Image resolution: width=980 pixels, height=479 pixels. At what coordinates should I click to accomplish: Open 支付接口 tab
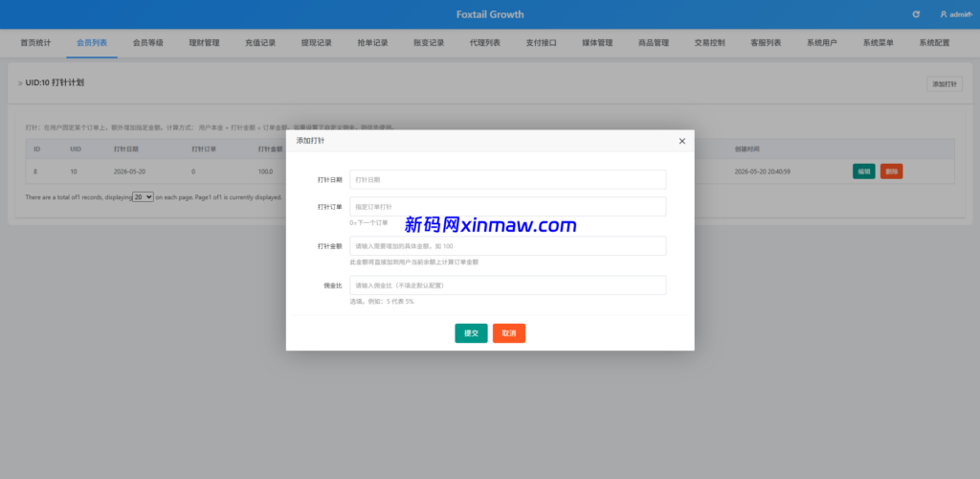click(542, 43)
